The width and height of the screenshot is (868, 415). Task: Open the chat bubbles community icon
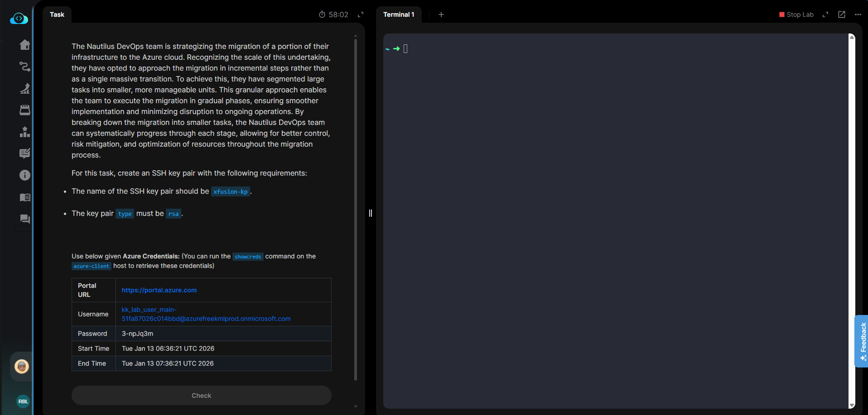(25, 219)
